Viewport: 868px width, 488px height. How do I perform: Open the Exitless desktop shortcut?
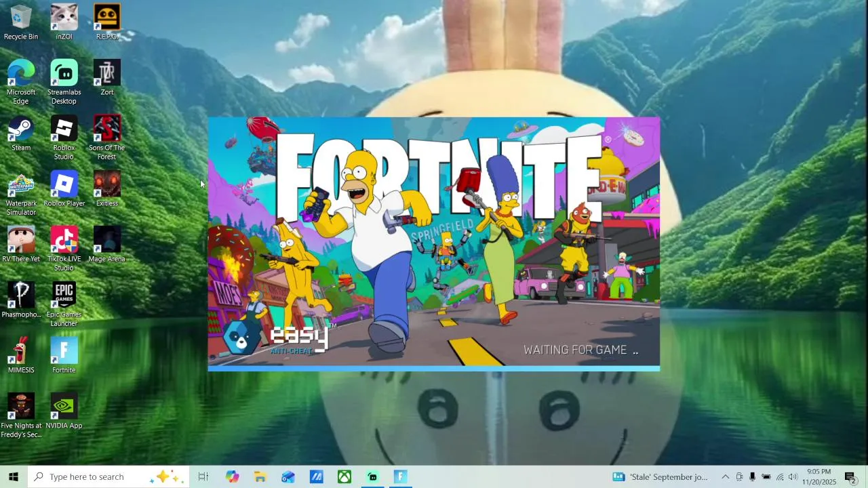[x=106, y=189]
